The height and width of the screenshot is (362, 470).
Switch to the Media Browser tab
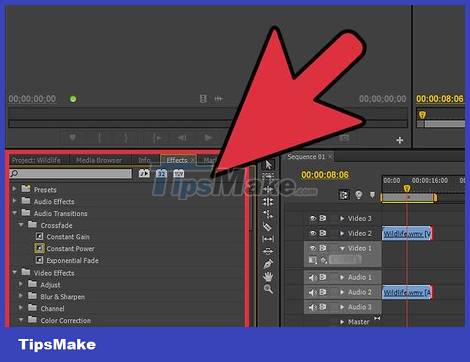[99, 160]
